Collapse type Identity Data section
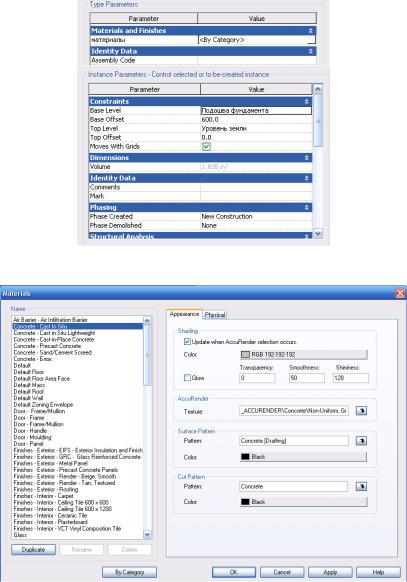This screenshot has width=407, height=582. 311,51
